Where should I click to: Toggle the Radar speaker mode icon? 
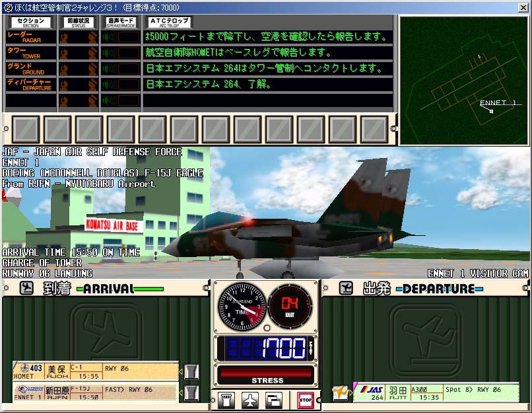coord(121,37)
